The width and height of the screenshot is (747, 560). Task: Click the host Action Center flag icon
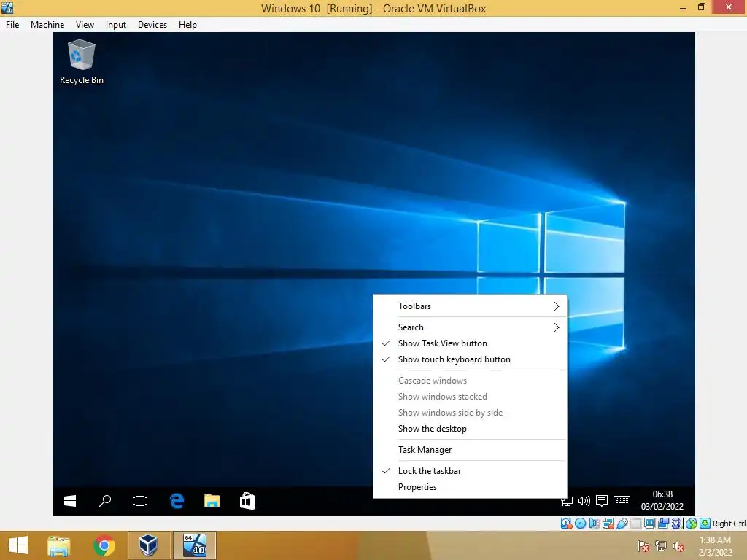point(643,546)
